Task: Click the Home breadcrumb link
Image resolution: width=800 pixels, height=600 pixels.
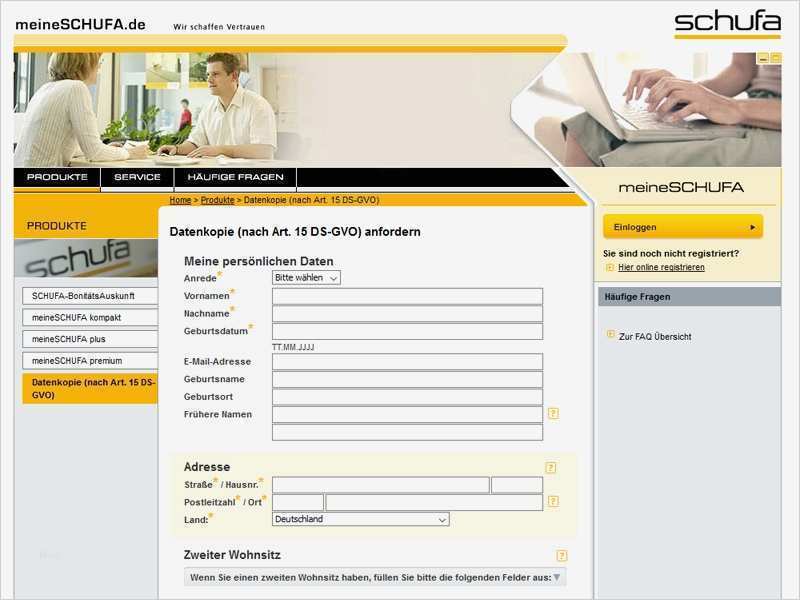Action: [180, 200]
